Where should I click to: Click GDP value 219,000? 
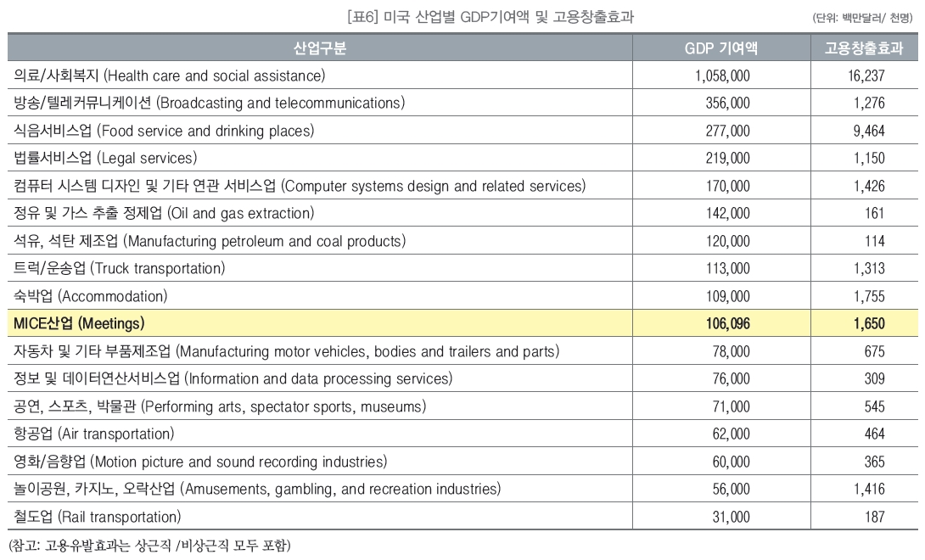click(728, 158)
